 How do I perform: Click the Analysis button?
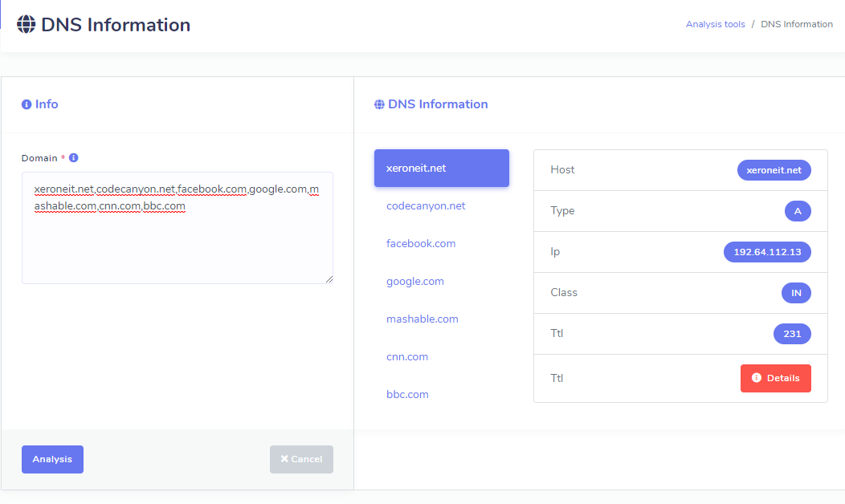52,459
